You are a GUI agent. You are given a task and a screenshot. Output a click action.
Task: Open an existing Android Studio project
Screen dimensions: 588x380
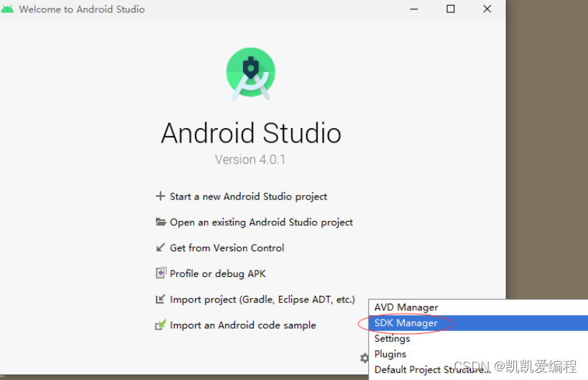[x=261, y=222]
